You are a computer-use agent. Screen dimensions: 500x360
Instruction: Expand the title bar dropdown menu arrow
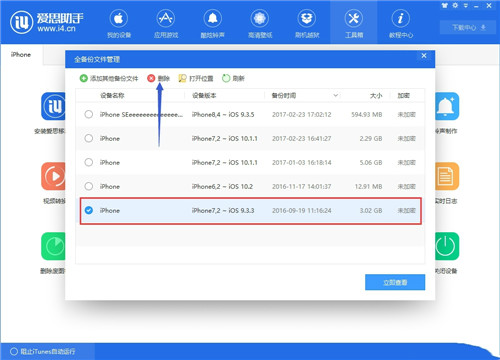pos(466,5)
